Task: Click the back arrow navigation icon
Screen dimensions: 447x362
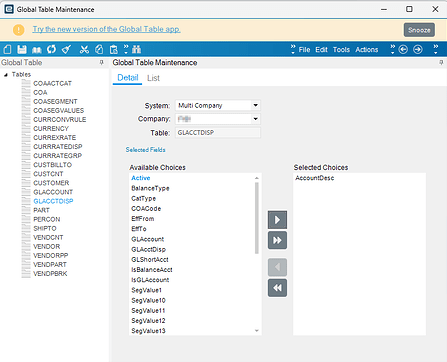Action: 403,50
